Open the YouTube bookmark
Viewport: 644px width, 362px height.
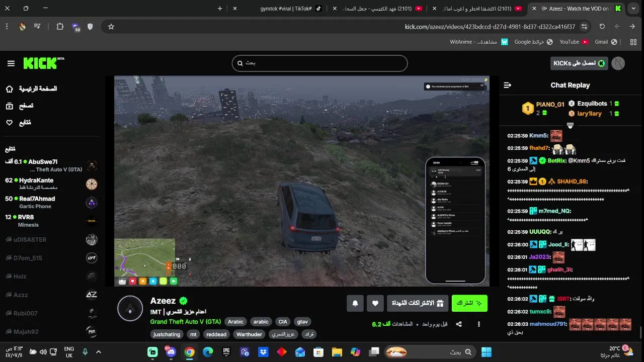click(574, 42)
